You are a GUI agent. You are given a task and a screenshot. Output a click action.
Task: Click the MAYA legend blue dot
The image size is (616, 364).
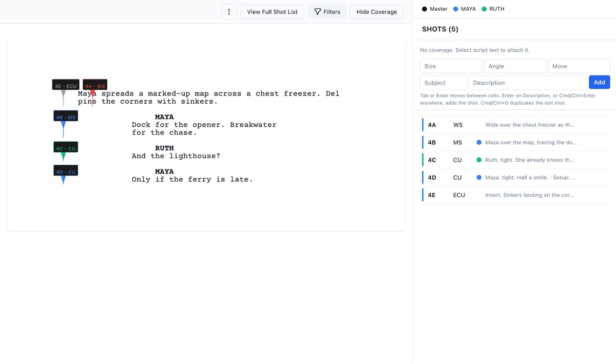pyautogui.click(x=456, y=9)
